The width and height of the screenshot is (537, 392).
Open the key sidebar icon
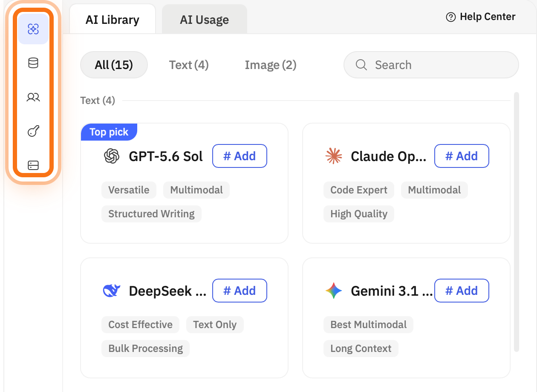[33, 132]
